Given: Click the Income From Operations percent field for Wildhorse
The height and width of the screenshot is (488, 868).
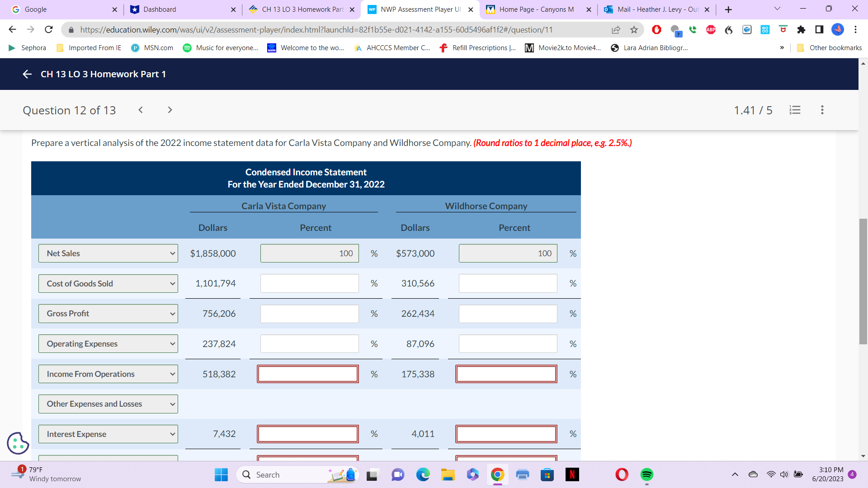Looking at the screenshot, I should tap(506, 374).
